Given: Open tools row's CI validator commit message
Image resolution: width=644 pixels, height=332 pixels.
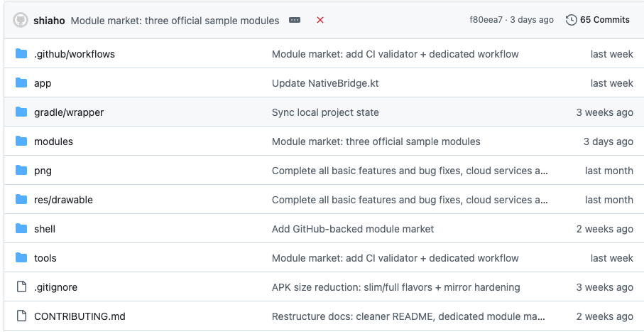Looking at the screenshot, I should click(x=395, y=258).
